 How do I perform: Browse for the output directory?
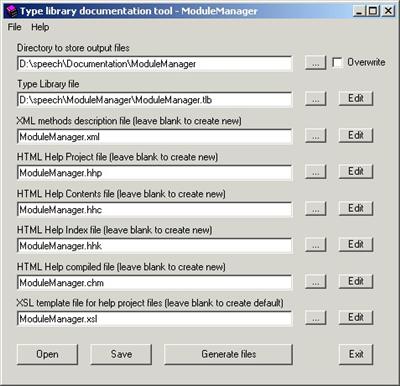tap(315, 63)
